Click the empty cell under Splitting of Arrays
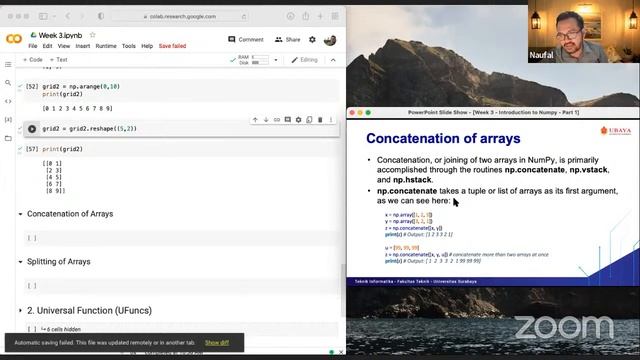This screenshot has height=360, width=640. [x=182, y=286]
